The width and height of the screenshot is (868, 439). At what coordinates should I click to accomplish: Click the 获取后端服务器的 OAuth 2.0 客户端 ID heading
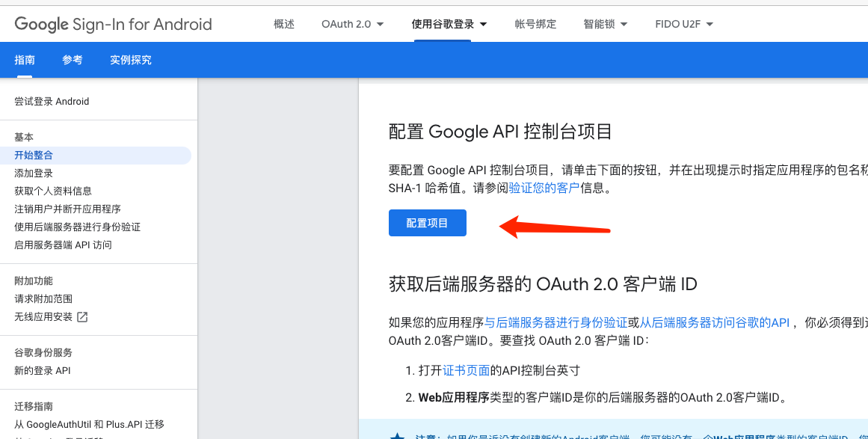click(x=543, y=284)
